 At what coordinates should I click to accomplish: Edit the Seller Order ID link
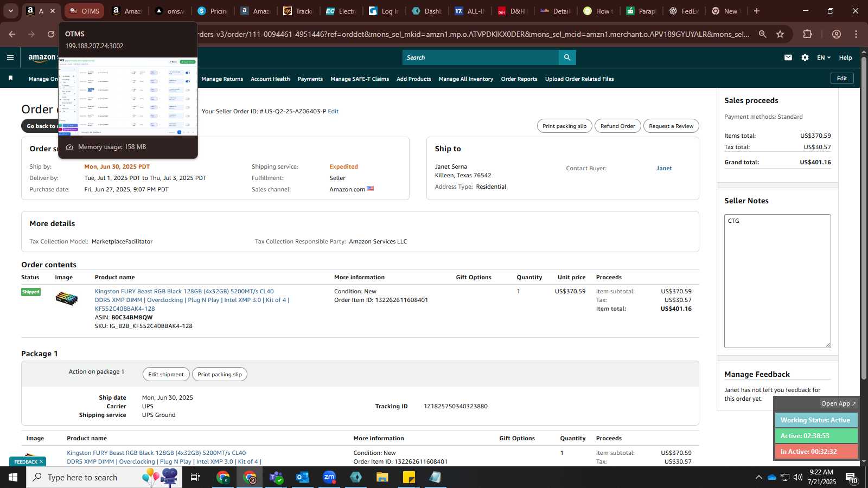(333, 111)
